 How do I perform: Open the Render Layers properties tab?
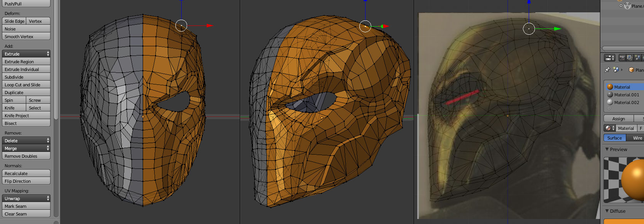click(630, 58)
